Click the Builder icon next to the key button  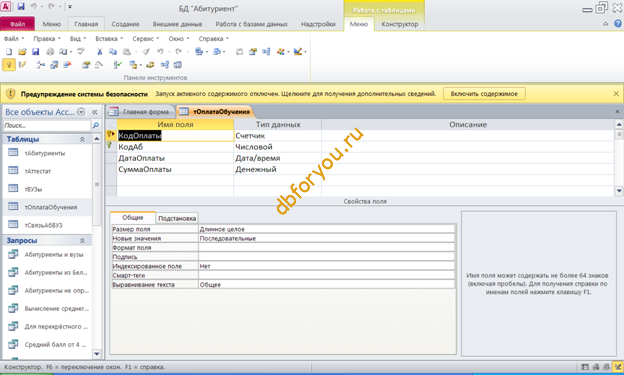(x=22, y=64)
